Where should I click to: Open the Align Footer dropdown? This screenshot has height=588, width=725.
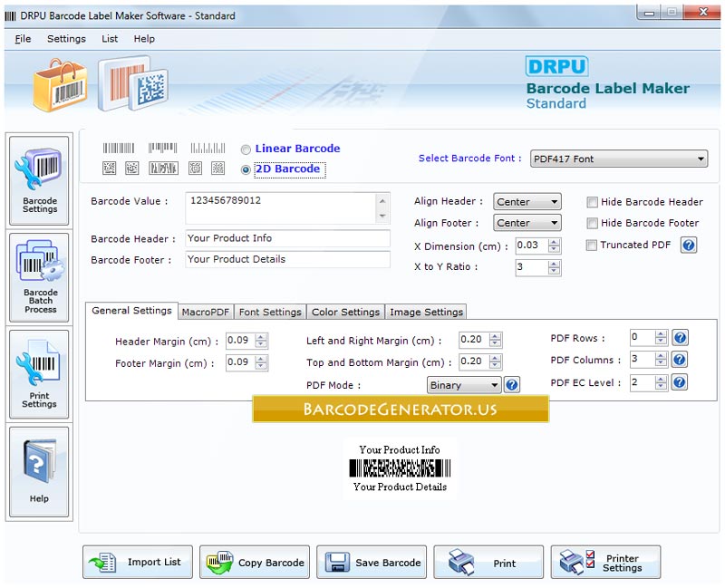(x=527, y=223)
